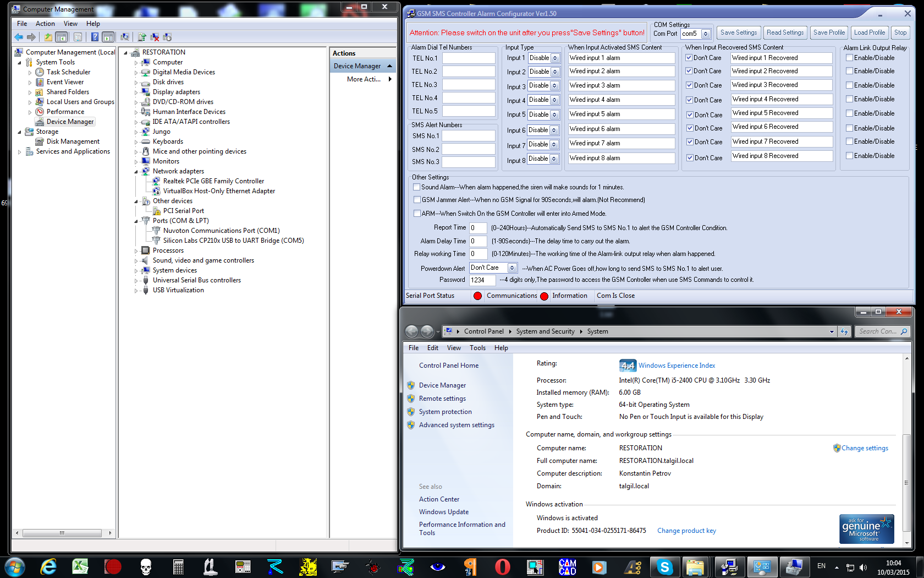Open Excel from the taskbar
This screenshot has height=578, width=924.
[80, 566]
